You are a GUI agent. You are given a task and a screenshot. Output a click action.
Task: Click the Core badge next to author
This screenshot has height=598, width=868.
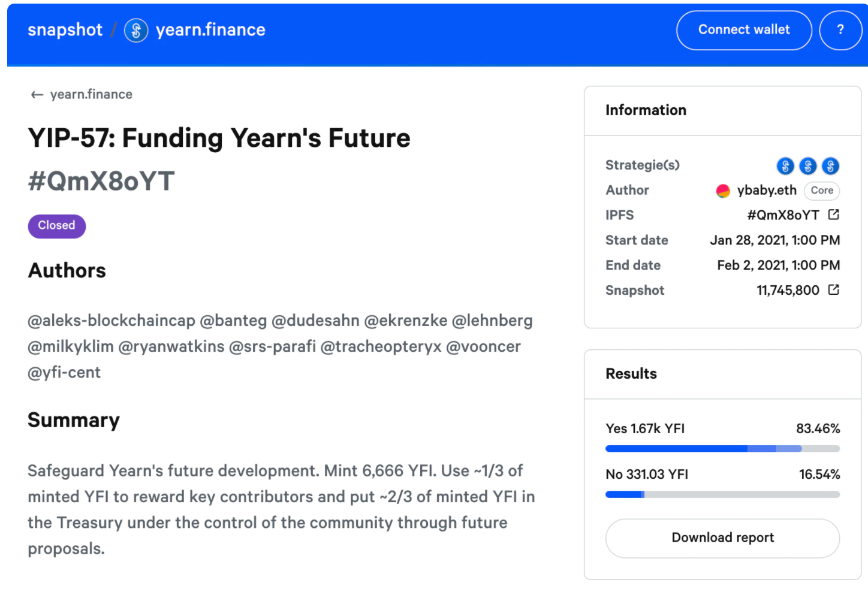coord(822,191)
